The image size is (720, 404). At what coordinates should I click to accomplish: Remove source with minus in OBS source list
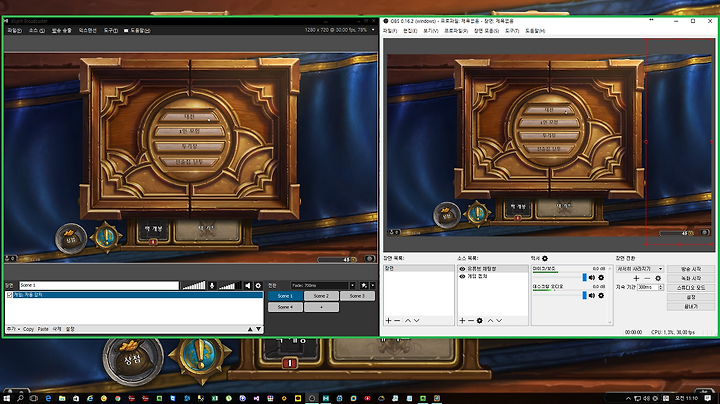tap(471, 320)
